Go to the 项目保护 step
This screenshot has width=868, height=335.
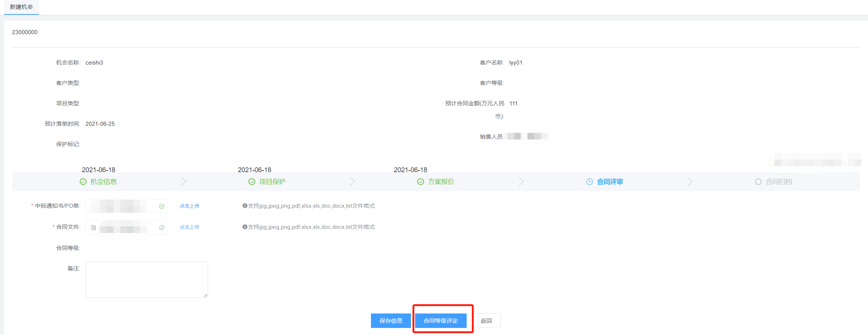point(272,182)
